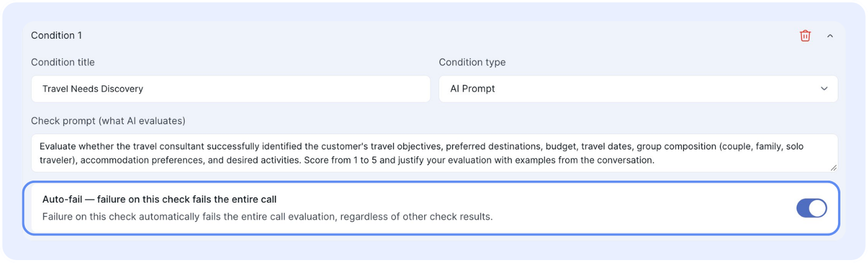Image resolution: width=868 pixels, height=263 pixels.
Task: Click the "Condition type" field label
Action: point(472,62)
